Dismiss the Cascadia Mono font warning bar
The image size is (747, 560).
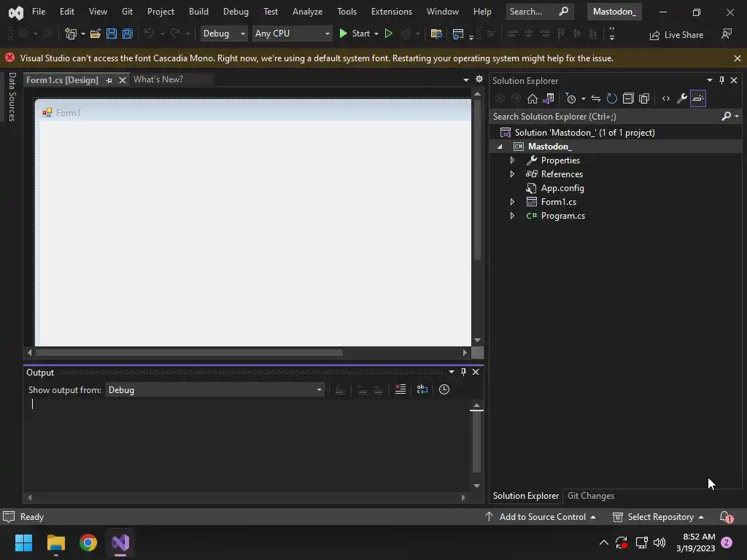click(x=737, y=58)
